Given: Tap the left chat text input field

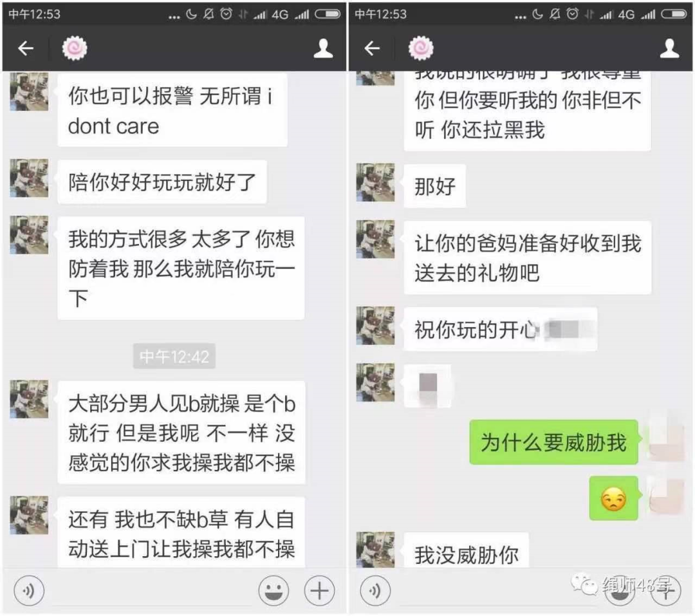Looking at the screenshot, I should pos(151,592).
